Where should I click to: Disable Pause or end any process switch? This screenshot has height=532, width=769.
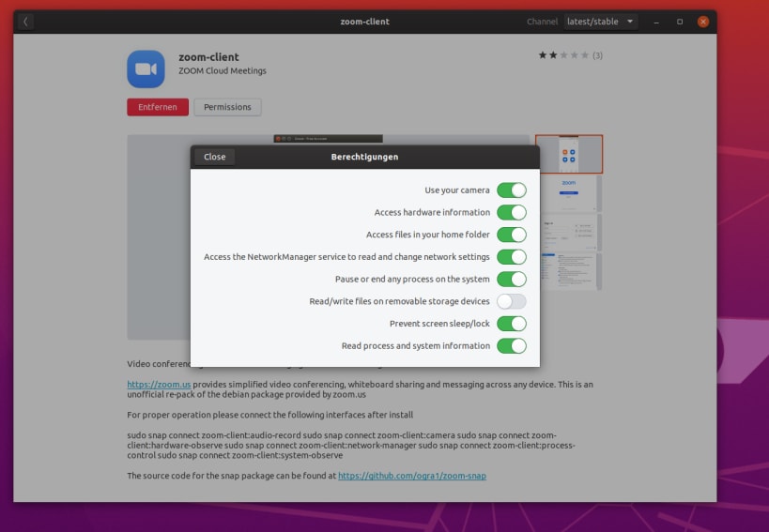coord(512,280)
